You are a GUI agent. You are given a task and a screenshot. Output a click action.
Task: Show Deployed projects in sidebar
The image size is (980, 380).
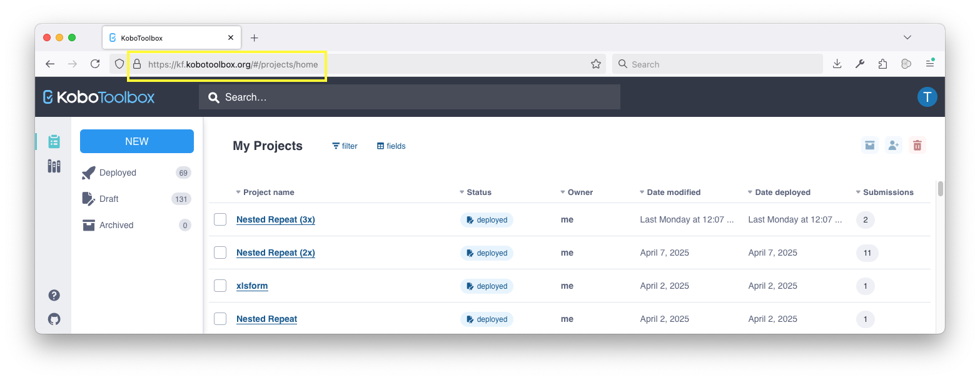[118, 173]
